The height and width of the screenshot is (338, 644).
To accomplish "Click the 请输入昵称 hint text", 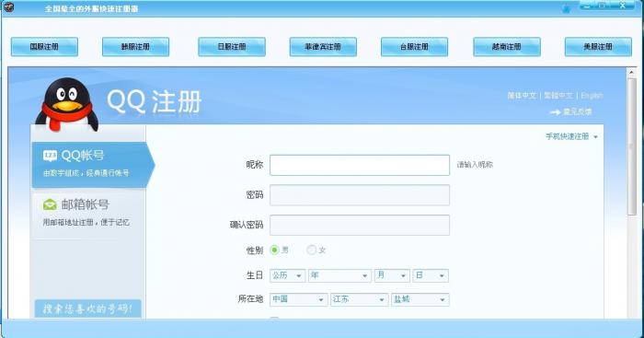I will click(x=475, y=165).
